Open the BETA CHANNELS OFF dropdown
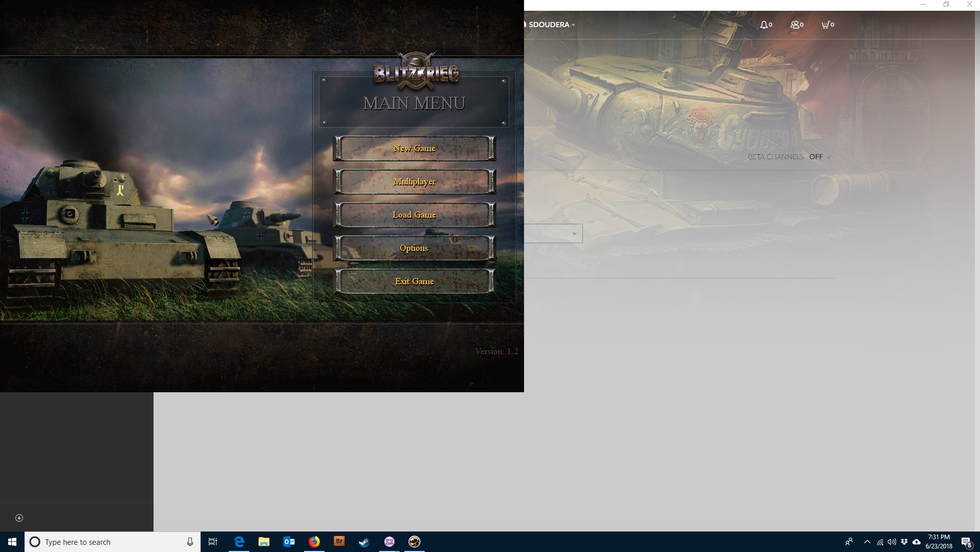980x552 pixels. tap(819, 157)
